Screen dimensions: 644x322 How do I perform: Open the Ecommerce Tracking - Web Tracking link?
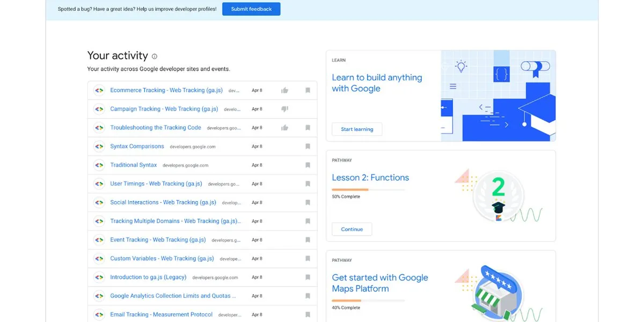pos(167,90)
